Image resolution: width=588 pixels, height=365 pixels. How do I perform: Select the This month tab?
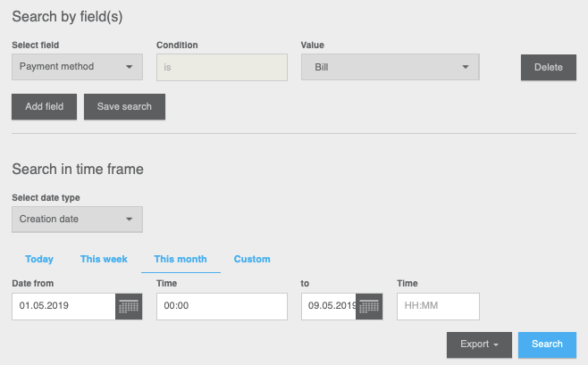click(181, 259)
